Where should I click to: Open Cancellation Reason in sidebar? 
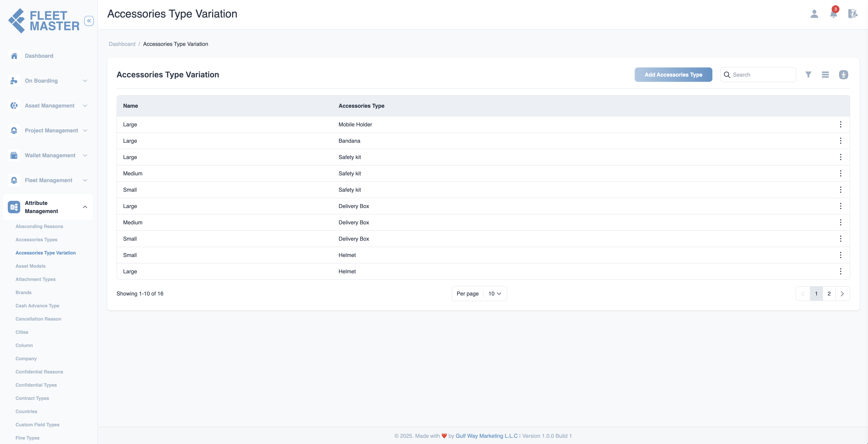[38, 319]
